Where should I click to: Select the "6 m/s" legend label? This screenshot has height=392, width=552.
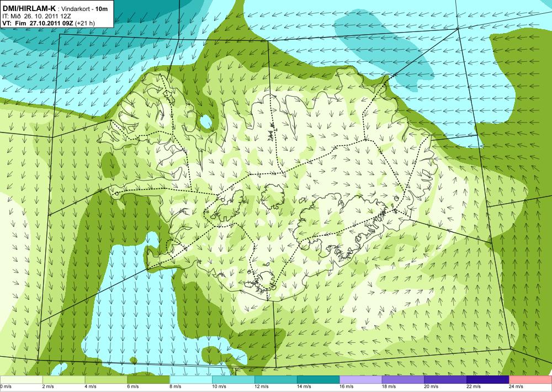[x=133, y=386]
